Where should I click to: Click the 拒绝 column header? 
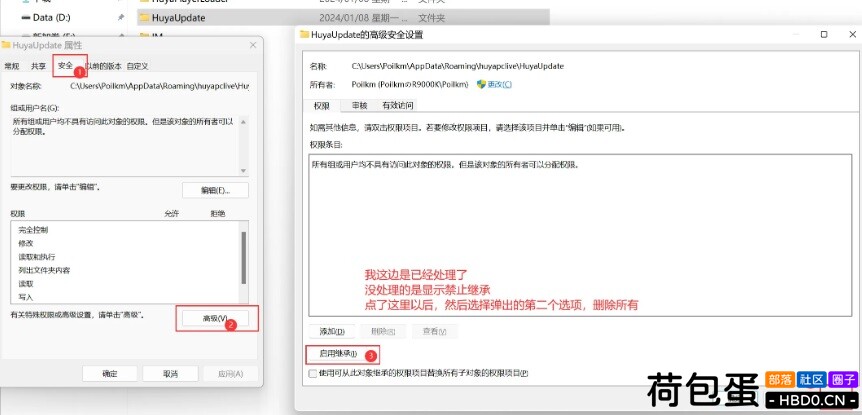[x=217, y=213]
